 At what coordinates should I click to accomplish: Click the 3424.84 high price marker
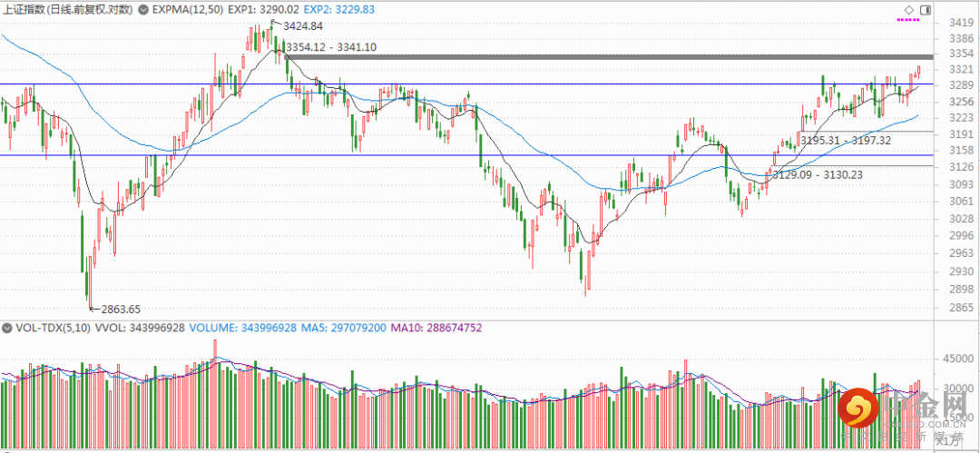(304, 26)
